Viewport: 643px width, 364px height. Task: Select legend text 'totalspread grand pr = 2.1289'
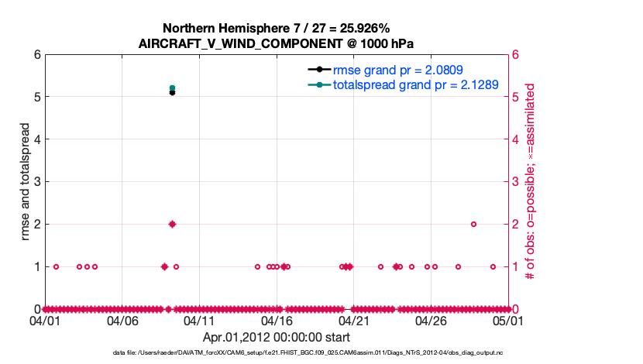(414, 84)
